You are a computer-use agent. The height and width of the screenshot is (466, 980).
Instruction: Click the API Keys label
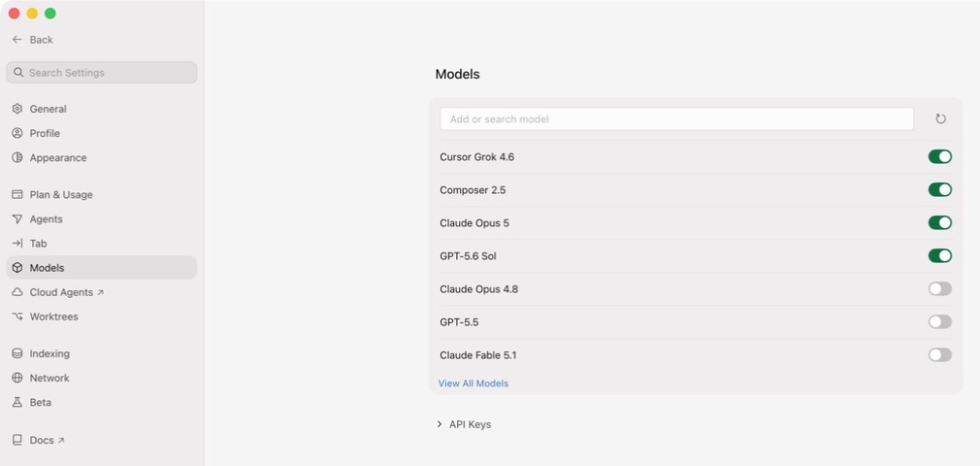(x=470, y=424)
